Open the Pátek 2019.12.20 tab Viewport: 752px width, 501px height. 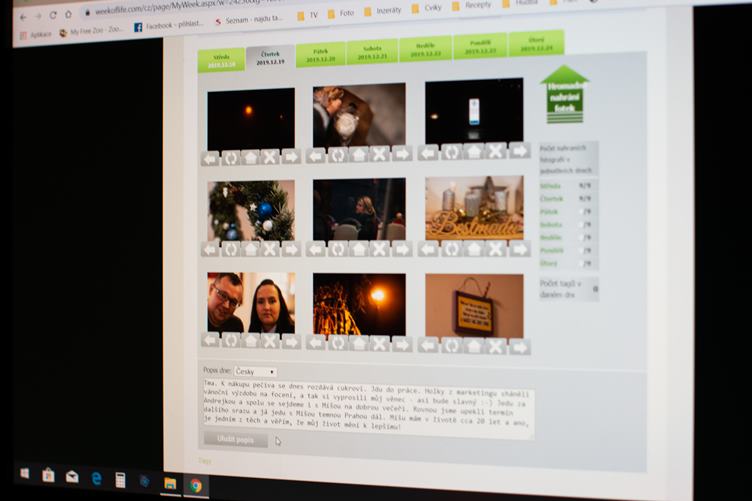320,55
